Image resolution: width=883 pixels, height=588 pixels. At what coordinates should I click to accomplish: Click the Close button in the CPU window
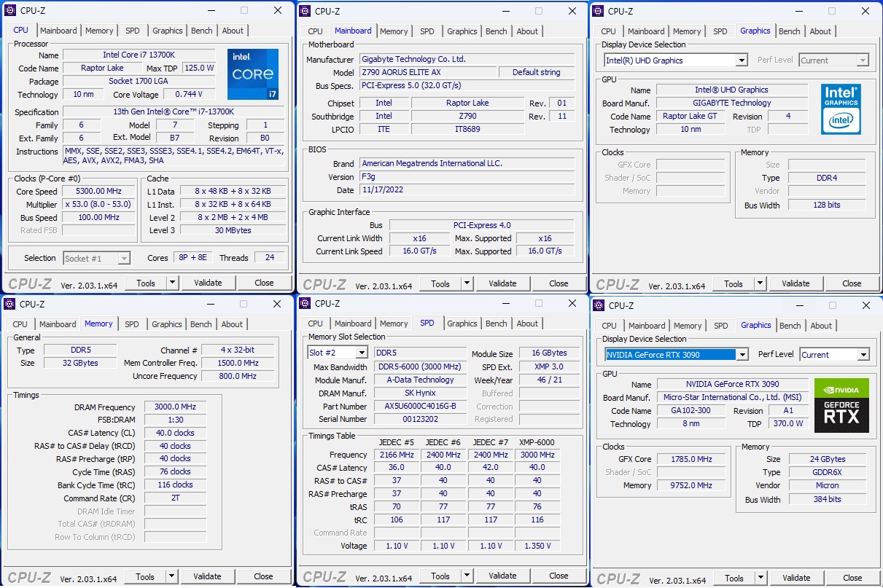[x=264, y=283]
